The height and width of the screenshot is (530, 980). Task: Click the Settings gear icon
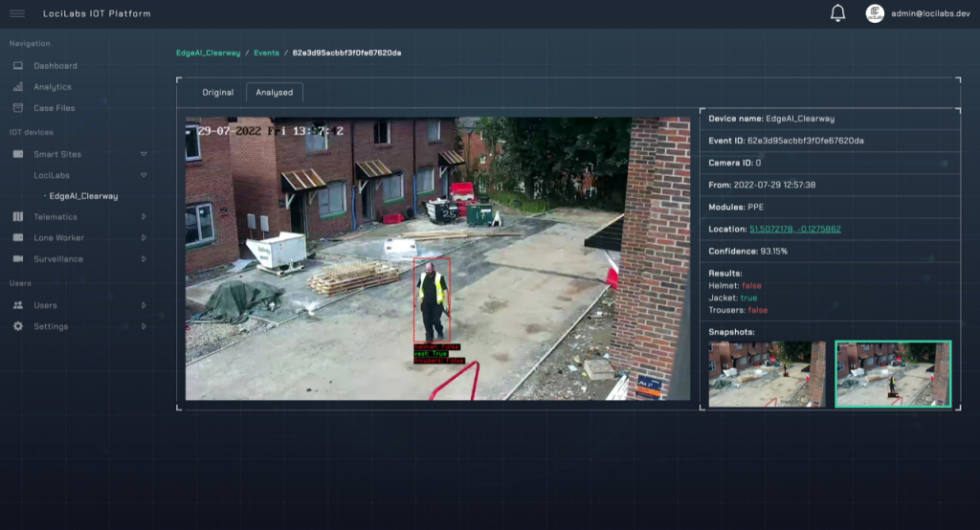click(x=17, y=326)
